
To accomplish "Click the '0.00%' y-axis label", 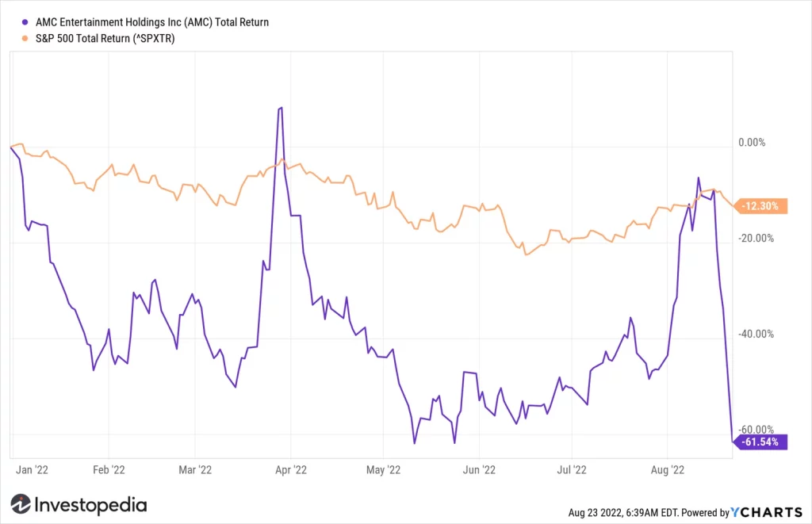I will [751, 143].
